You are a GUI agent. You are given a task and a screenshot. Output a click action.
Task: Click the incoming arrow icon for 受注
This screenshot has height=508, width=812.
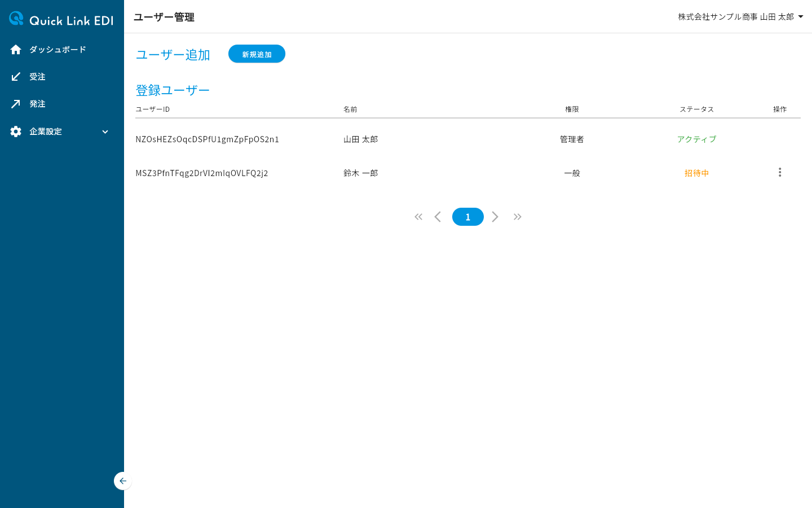pyautogui.click(x=16, y=77)
